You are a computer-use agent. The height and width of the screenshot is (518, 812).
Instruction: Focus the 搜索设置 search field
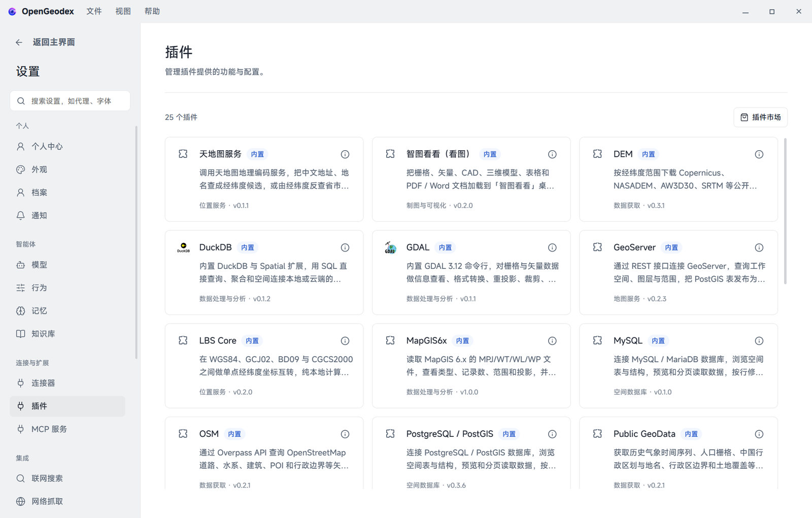(x=70, y=101)
